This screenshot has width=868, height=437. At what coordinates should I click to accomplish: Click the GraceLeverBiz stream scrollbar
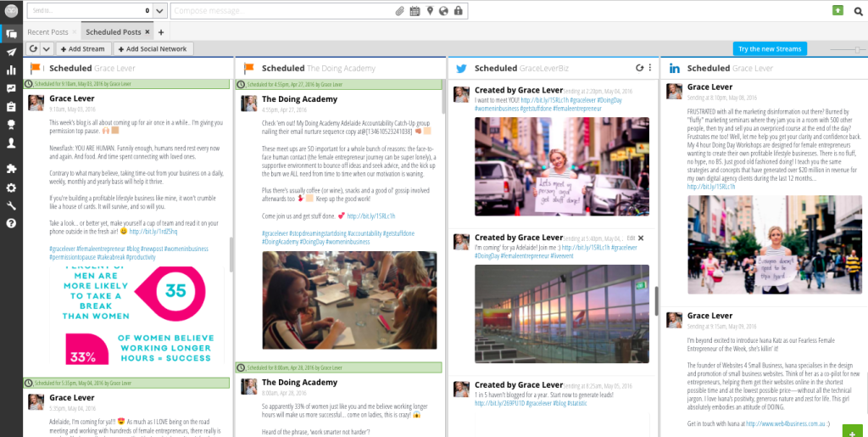tap(657, 300)
